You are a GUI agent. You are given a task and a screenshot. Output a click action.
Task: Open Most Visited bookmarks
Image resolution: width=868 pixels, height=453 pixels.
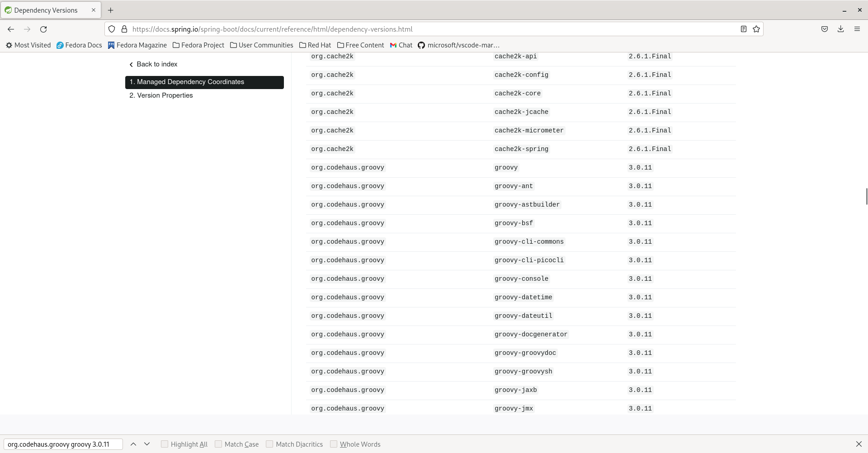(28, 45)
